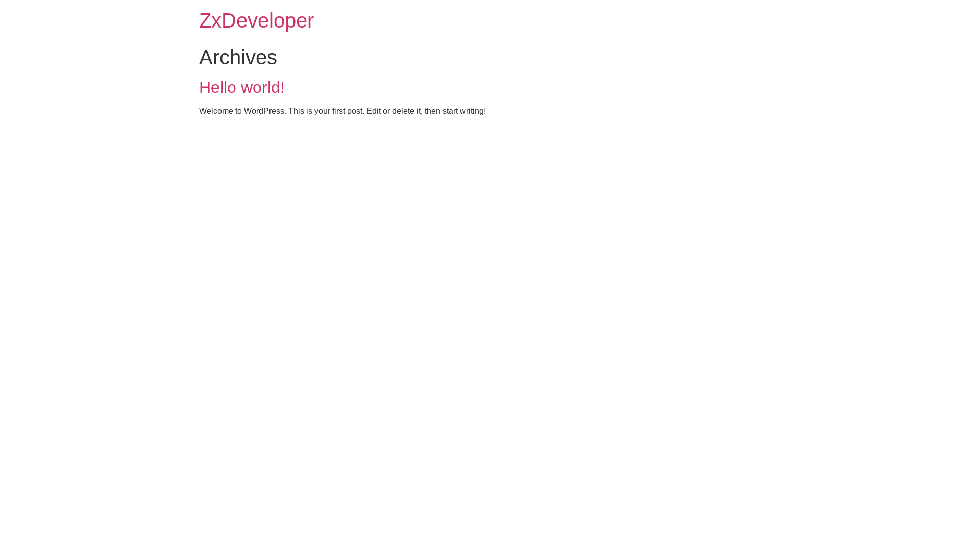Select the Welcome to WordPress excerpt text
The width and height of the screenshot is (980, 551).
[342, 111]
